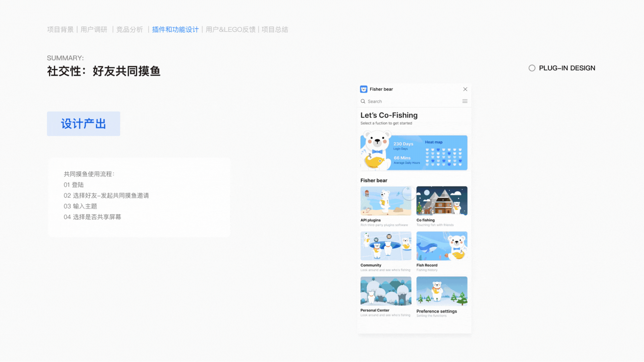Click the search magnifier icon

coord(363,101)
